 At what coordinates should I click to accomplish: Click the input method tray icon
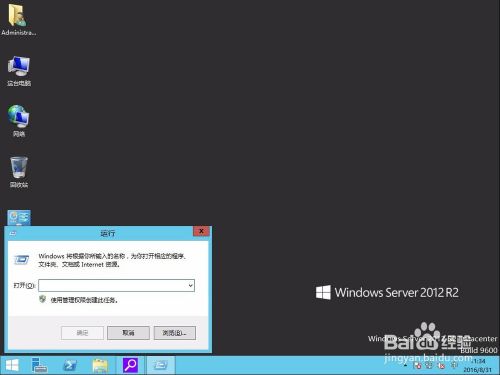click(x=454, y=365)
